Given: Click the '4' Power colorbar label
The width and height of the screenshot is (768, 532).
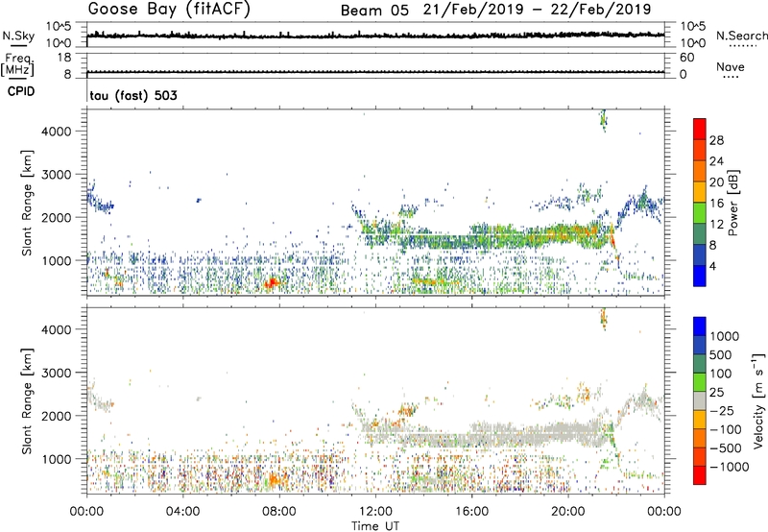Looking at the screenshot, I should click(x=712, y=266).
